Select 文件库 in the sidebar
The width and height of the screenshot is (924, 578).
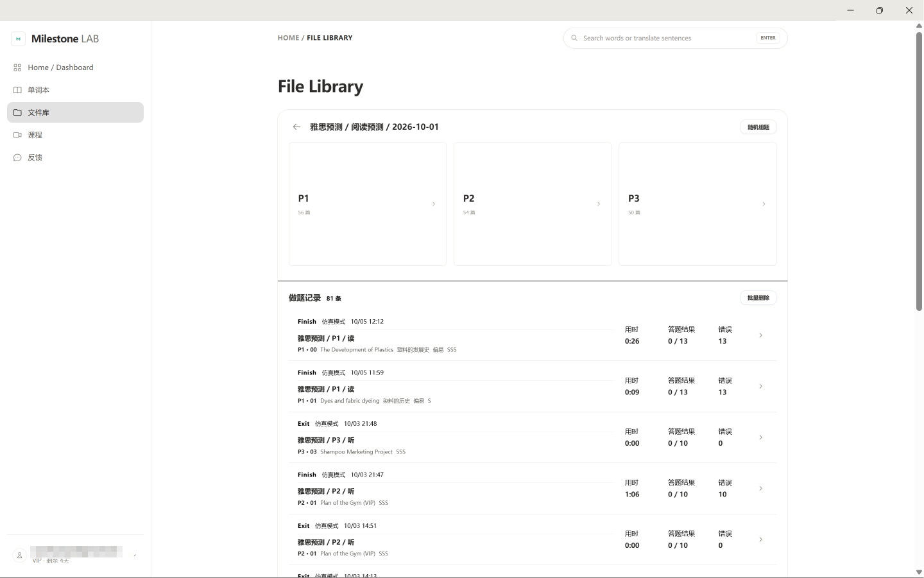pos(75,112)
